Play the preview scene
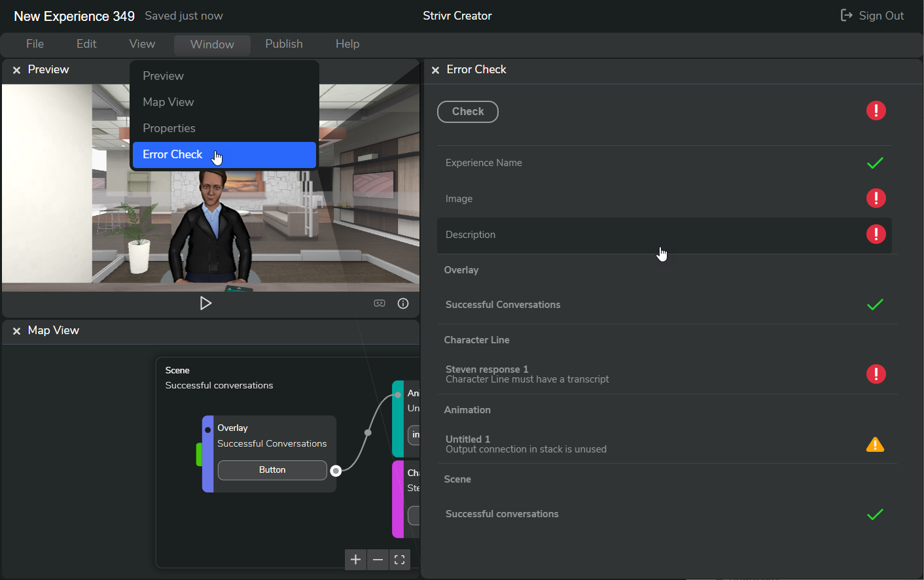 205,303
